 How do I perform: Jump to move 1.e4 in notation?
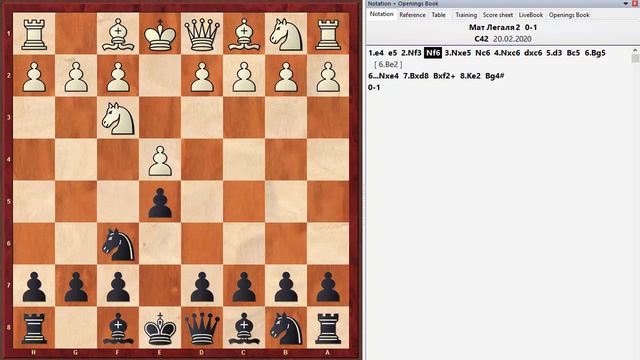[x=376, y=53]
